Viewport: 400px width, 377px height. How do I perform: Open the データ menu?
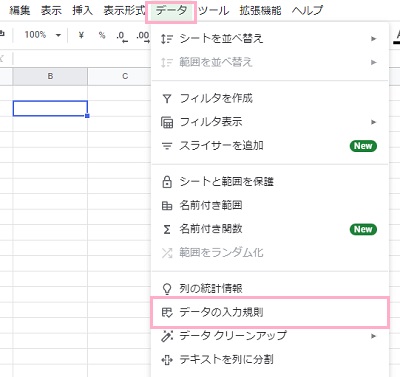pyautogui.click(x=171, y=11)
